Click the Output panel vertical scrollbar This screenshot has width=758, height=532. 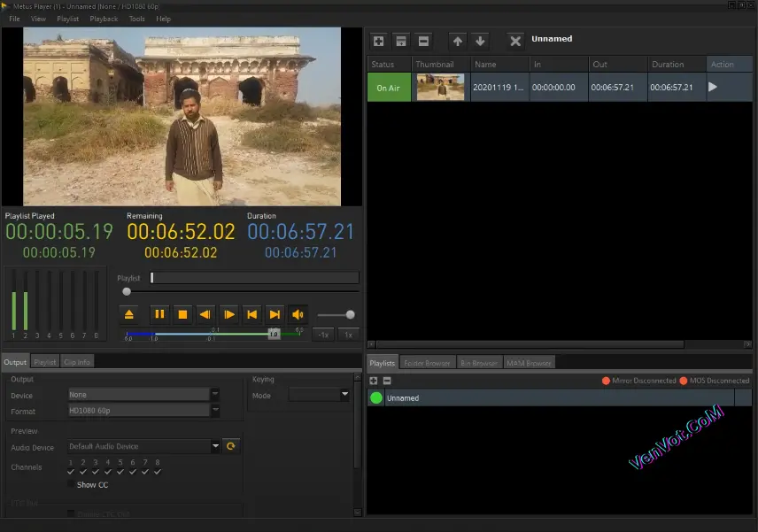tap(358, 425)
